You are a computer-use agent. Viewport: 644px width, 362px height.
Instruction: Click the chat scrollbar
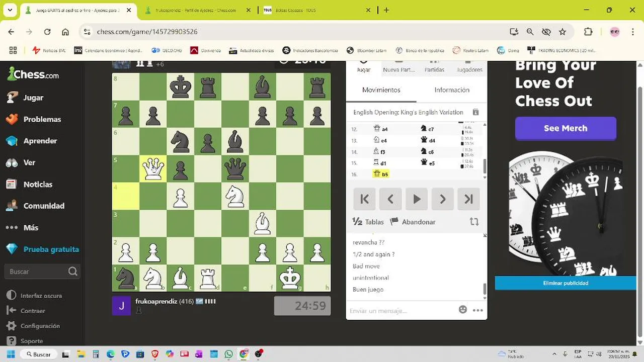pos(485,289)
